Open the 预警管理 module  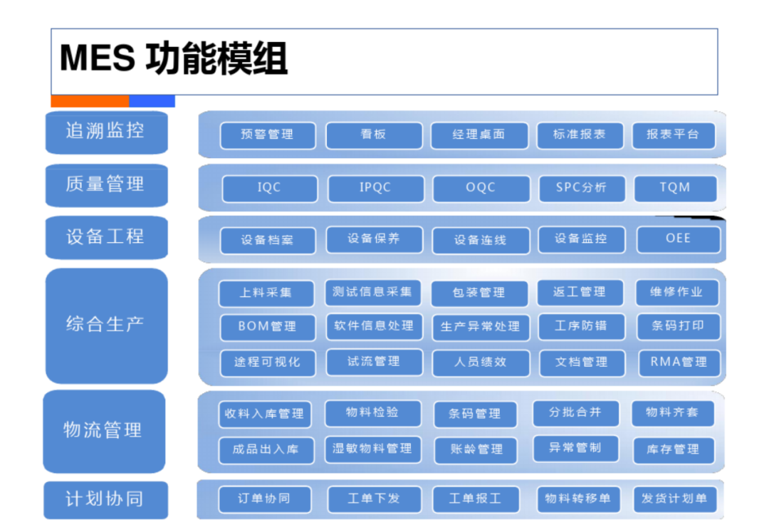pos(268,135)
